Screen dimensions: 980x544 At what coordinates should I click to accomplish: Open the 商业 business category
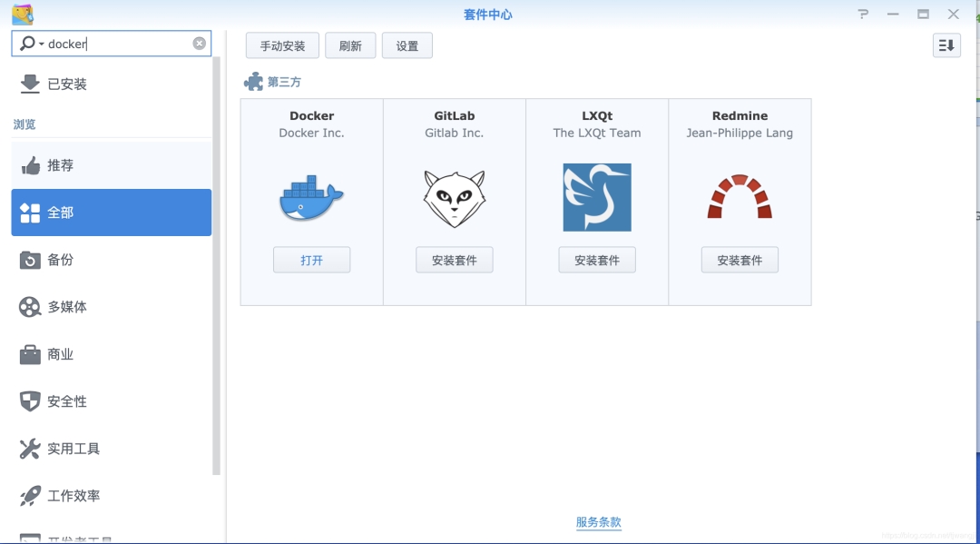coord(112,354)
